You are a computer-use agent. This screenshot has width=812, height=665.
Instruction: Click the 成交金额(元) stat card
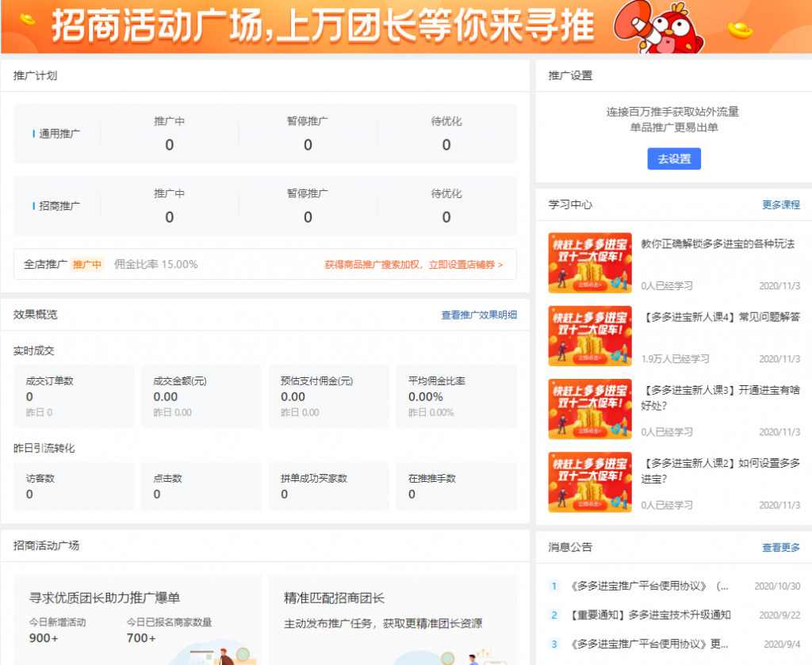pyautogui.click(x=201, y=396)
